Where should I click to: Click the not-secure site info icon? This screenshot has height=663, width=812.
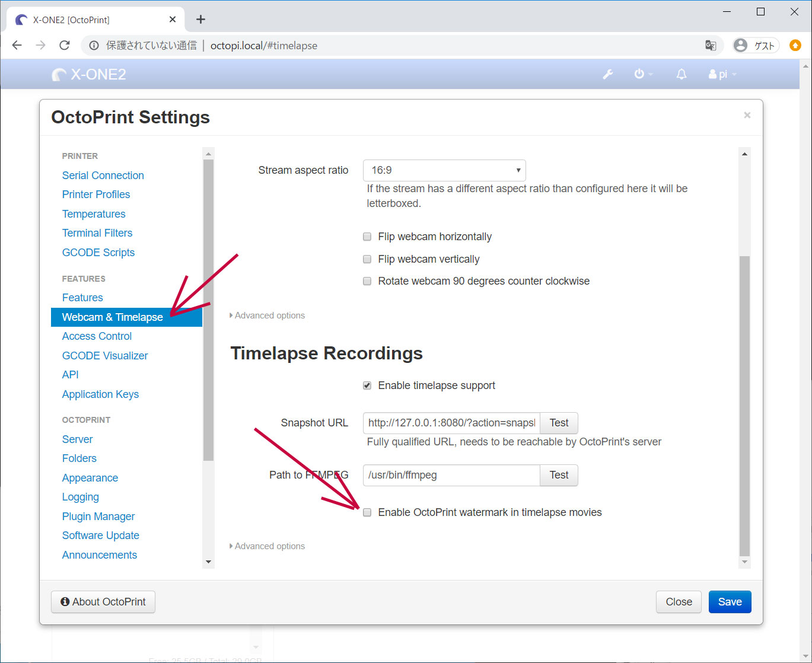(94, 46)
